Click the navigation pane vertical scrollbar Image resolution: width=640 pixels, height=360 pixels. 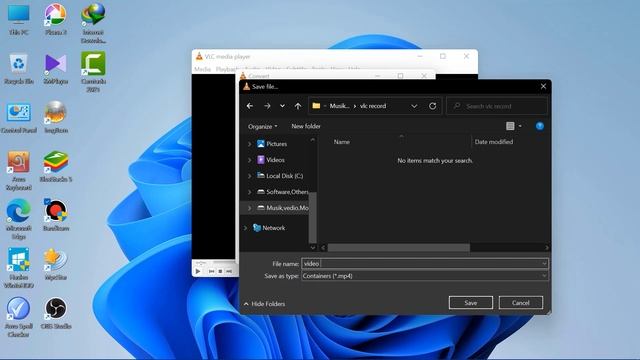[313, 217]
